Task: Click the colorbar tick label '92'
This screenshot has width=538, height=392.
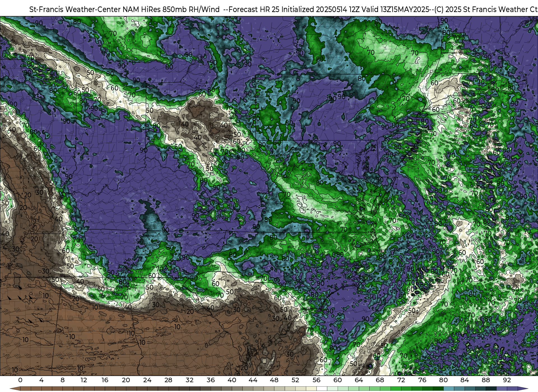Action: pos(507,380)
